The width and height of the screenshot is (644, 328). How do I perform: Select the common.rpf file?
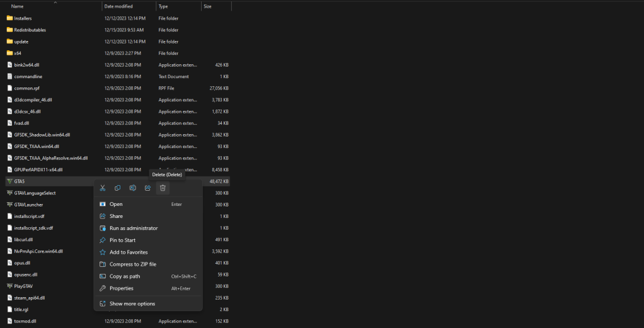point(26,88)
